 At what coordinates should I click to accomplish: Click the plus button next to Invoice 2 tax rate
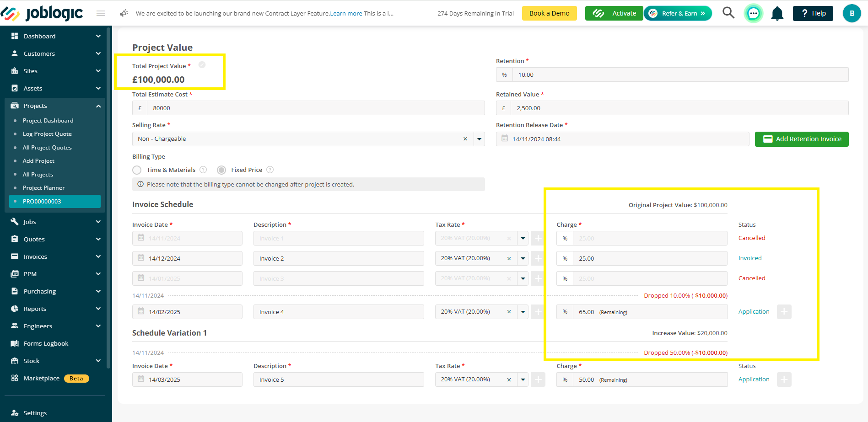point(538,258)
